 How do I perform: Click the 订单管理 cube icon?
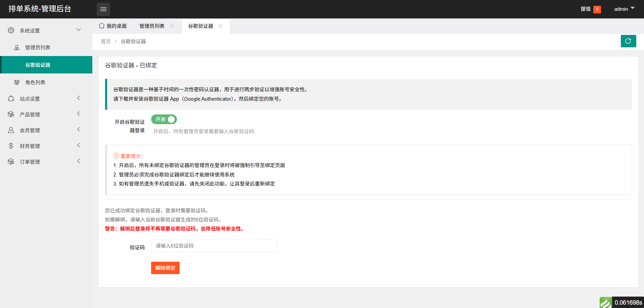[11, 162]
